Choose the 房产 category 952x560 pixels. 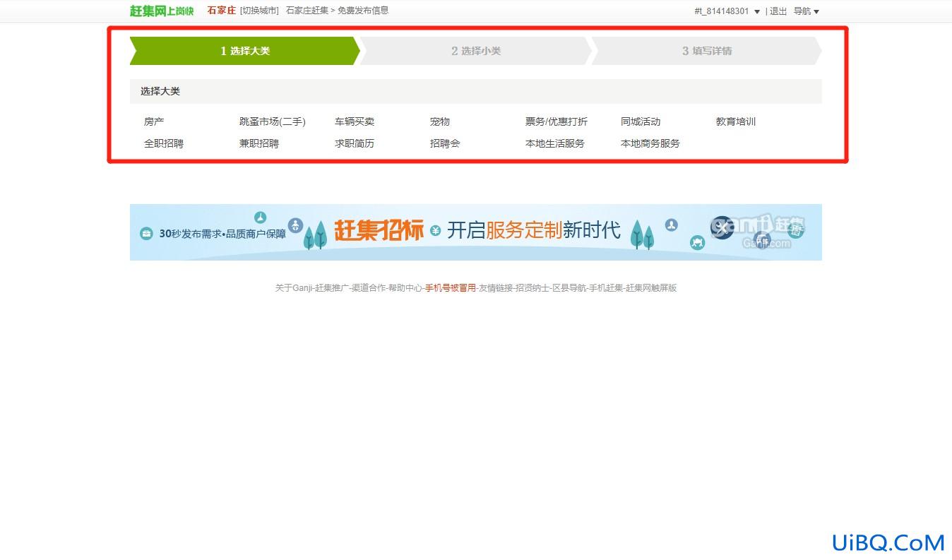[x=154, y=121]
